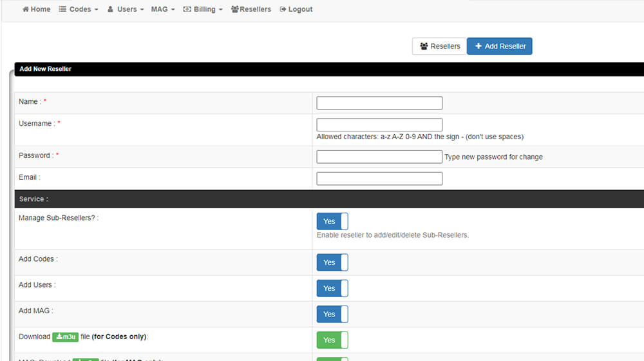Expand the Codes dropdown caret
This screenshot has height=361, width=644.
96,10
